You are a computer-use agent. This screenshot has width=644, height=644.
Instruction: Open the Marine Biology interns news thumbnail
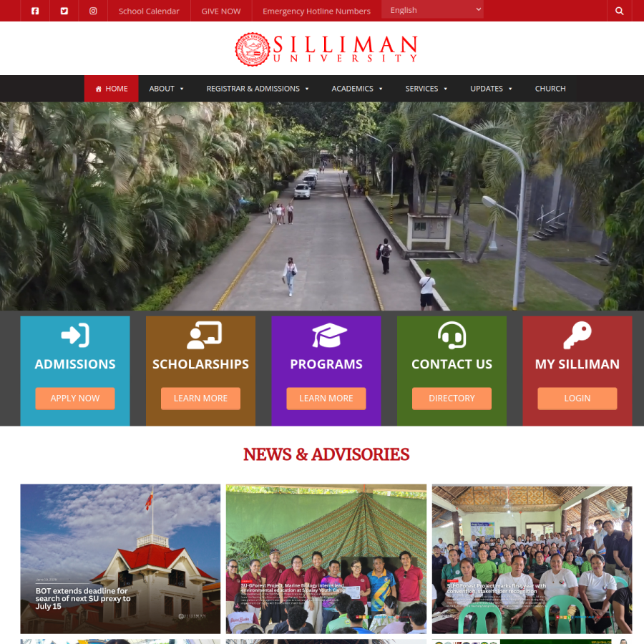[x=326, y=559]
